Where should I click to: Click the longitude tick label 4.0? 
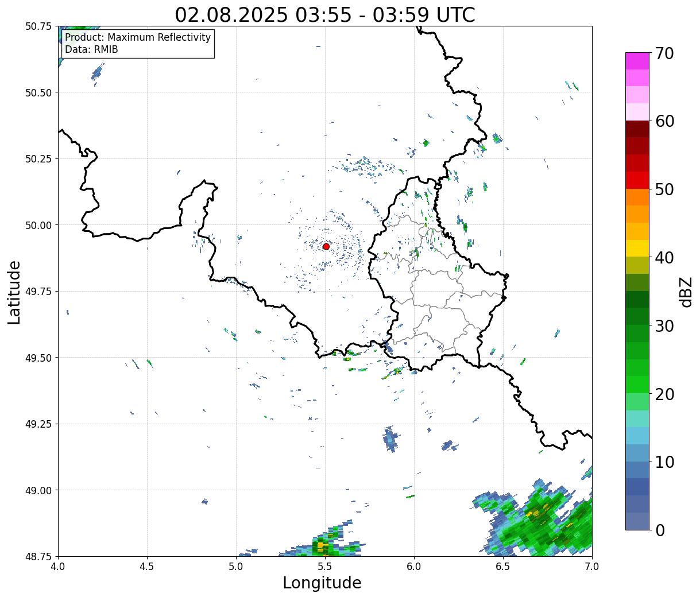pos(58,567)
